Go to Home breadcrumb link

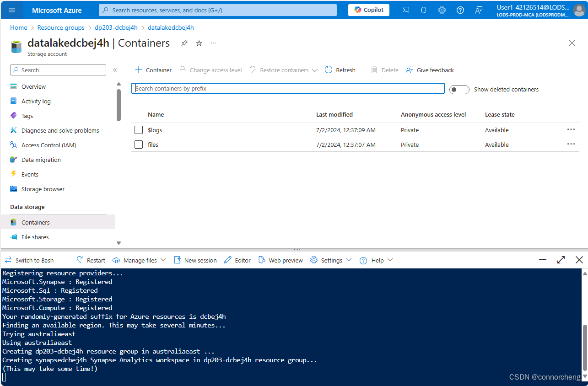(19, 27)
